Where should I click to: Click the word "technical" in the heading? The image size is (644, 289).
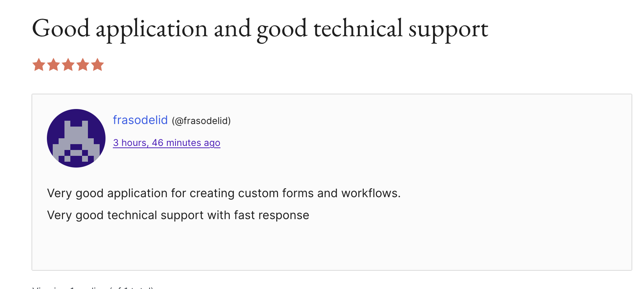[358, 29]
